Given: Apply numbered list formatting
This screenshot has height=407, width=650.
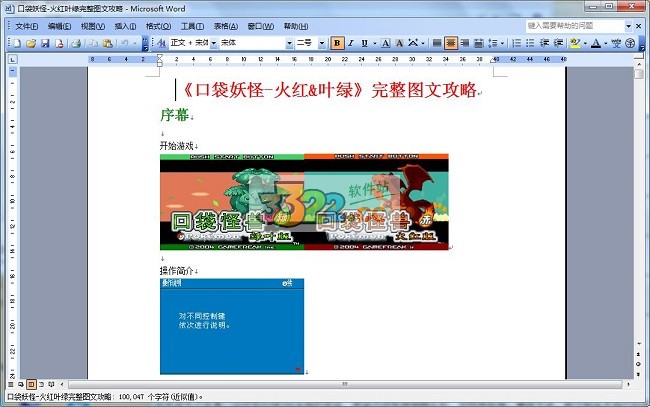Looking at the screenshot, I should tap(517, 43).
